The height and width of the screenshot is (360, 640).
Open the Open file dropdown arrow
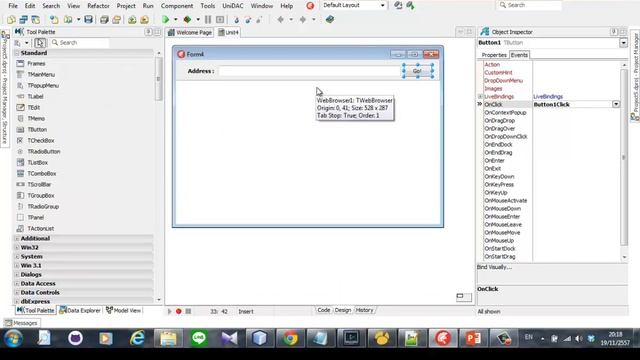click(78, 19)
